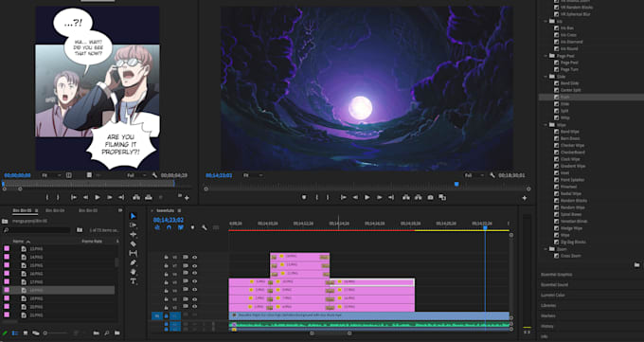The height and width of the screenshot is (342, 644).
Task: Create new custom bin in Effects panel
Action: (637, 265)
